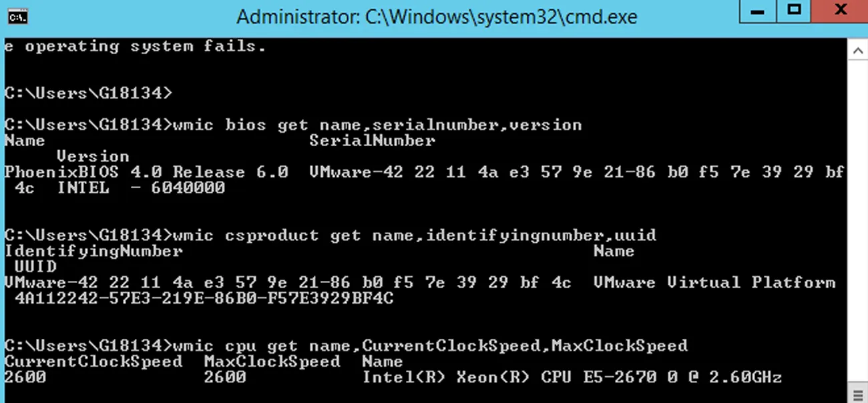Click the MaxClockSpeed column header
Image resolution: width=868 pixels, height=403 pixels.
point(272,362)
